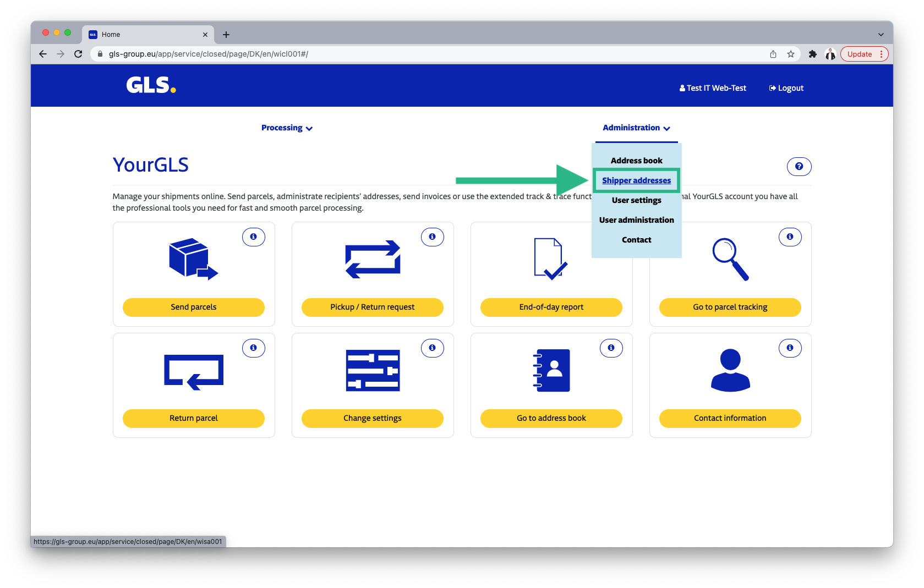Reload the page with refresh icon
This screenshot has width=924, height=588.
(78, 54)
